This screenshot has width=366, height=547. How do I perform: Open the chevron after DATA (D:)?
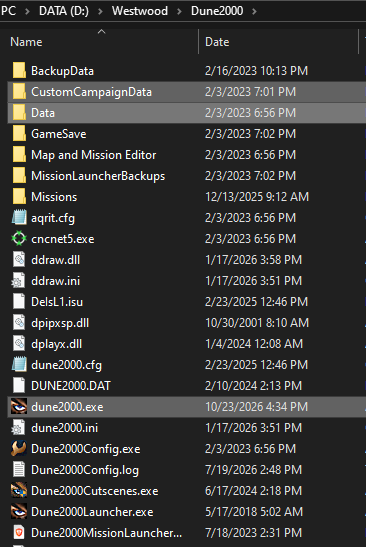pos(100,12)
